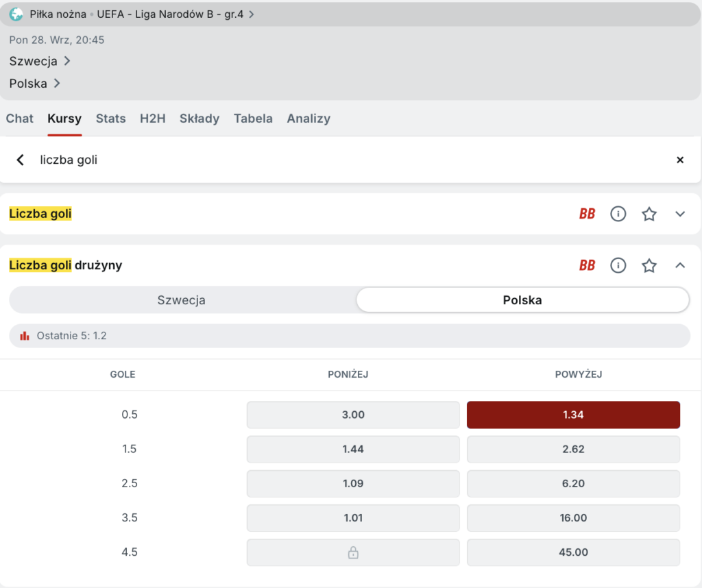The width and height of the screenshot is (702, 588).
Task: Expand the Liczba goli market
Action: (x=680, y=214)
